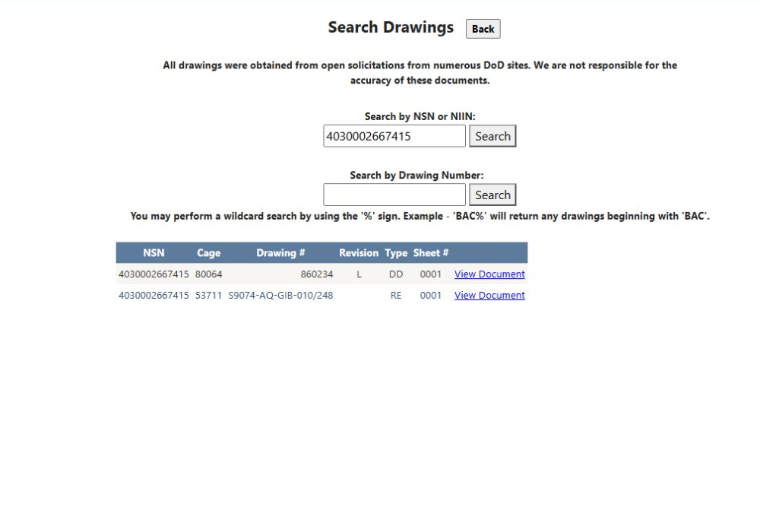Click the DoD drawings disclaimer text
This screenshot has height=532, width=760.
pyautogui.click(x=420, y=73)
